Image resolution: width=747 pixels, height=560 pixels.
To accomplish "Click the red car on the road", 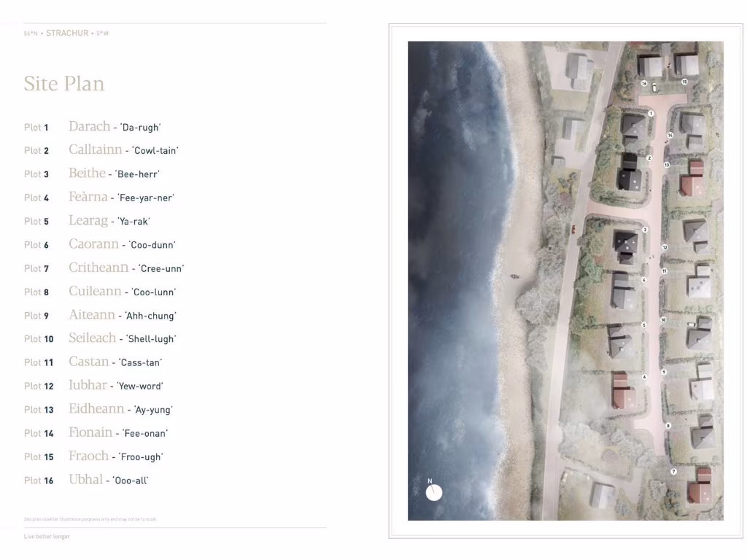I will coord(573,230).
